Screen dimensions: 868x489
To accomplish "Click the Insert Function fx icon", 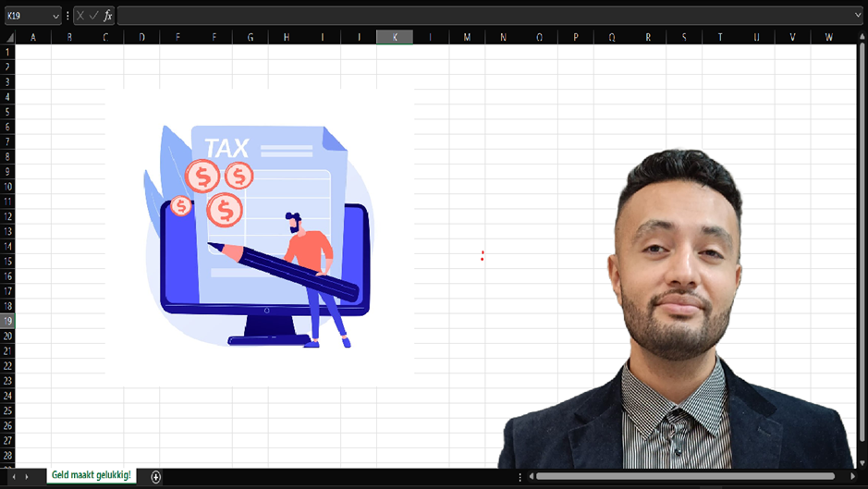I will [108, 16].
